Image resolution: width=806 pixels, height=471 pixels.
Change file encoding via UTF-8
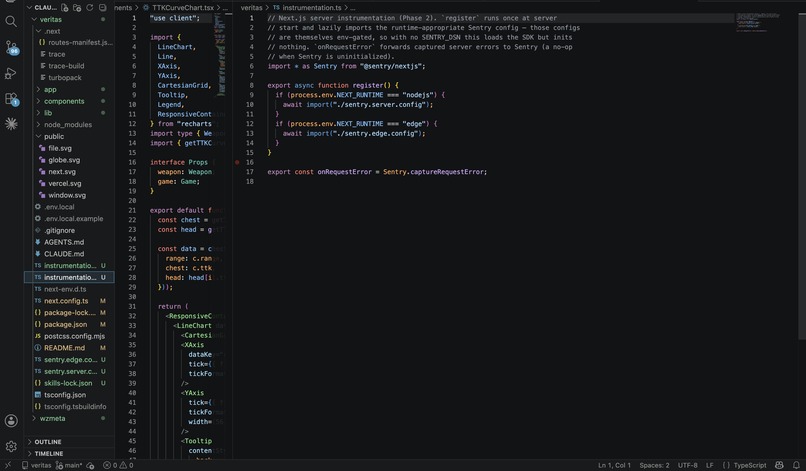click(x=687, y=465)
